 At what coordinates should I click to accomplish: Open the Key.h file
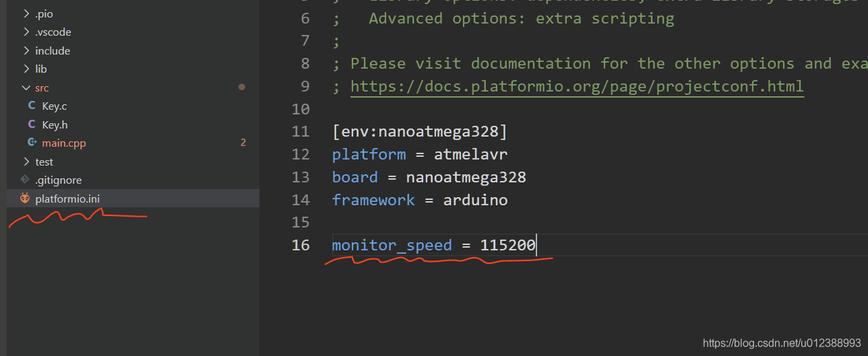[55, 124]
